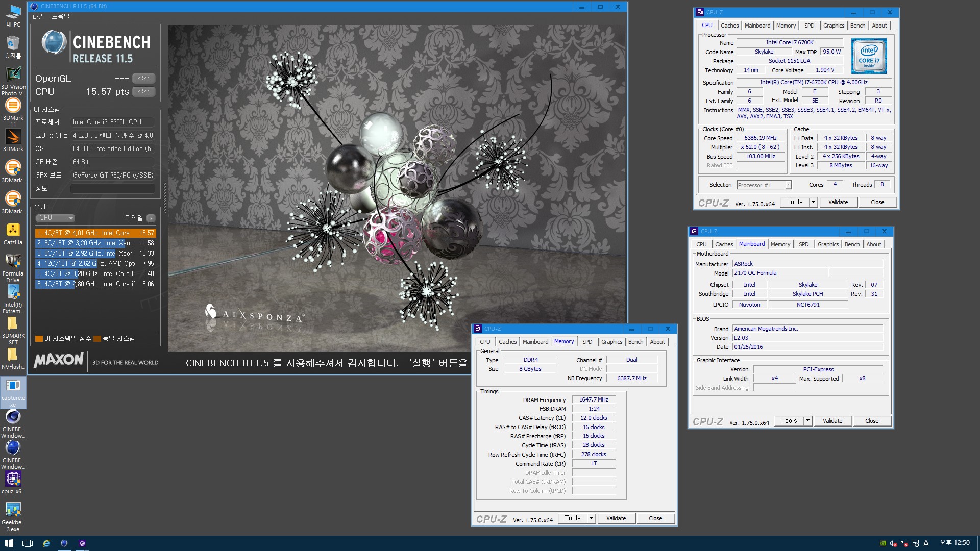Click the NVIDIA tray icon

[883, 543]
